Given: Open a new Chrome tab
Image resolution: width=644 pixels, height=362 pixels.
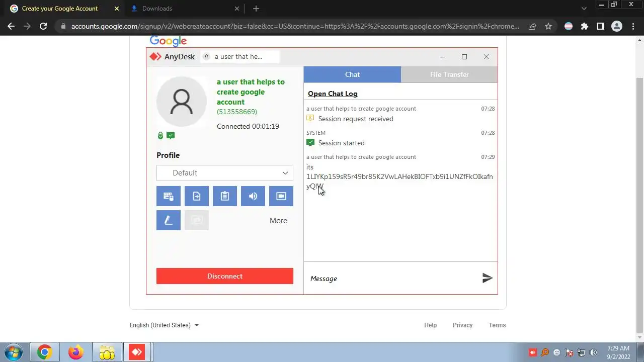Looking at the screenshot, I should 256,9.
